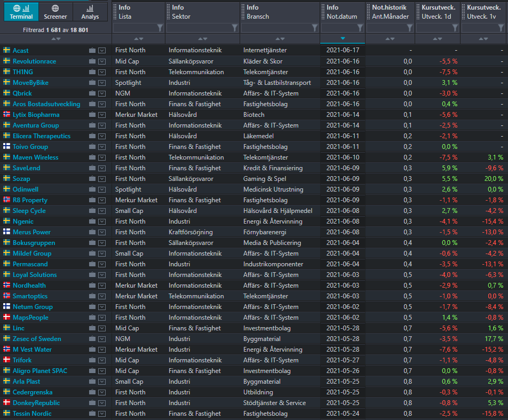Open the dropdown arrow for Acast row
The image size is (508, 420).
(102, 51)
